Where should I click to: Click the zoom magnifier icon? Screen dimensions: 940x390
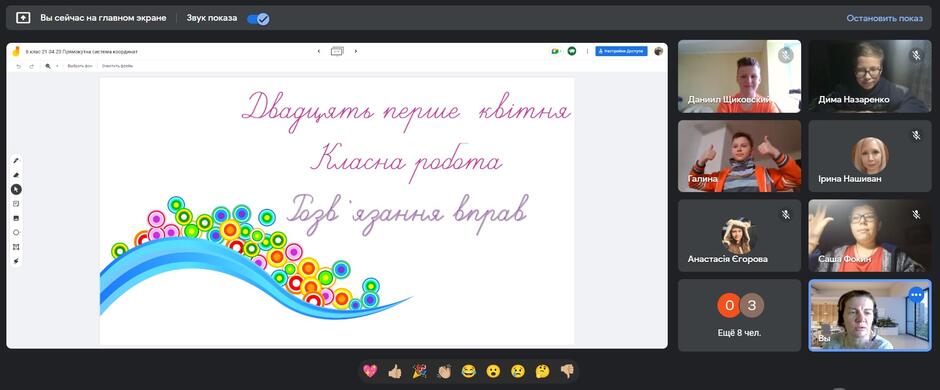[x=48, y=66]
